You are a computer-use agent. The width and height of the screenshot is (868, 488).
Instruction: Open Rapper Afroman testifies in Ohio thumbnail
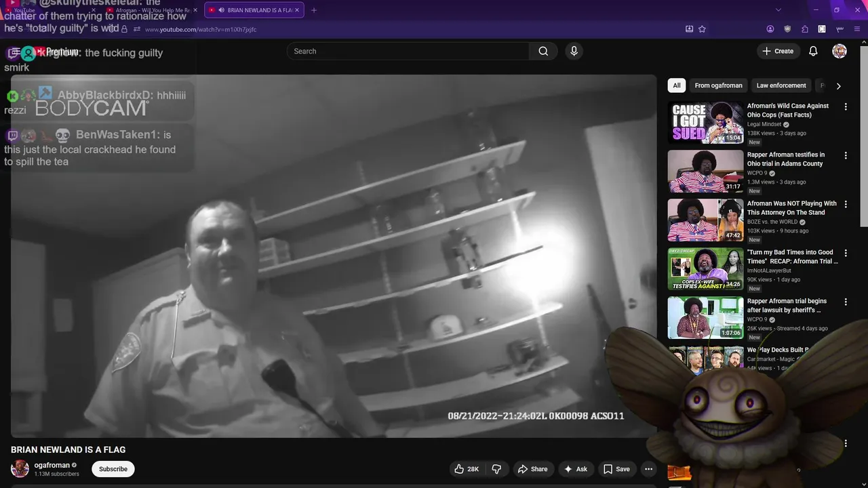coord(705,171)
